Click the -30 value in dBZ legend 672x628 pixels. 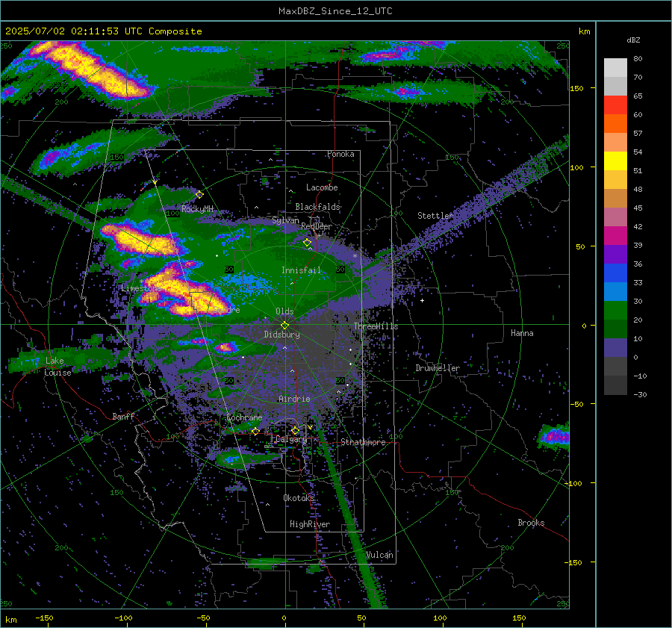[640, 394]
